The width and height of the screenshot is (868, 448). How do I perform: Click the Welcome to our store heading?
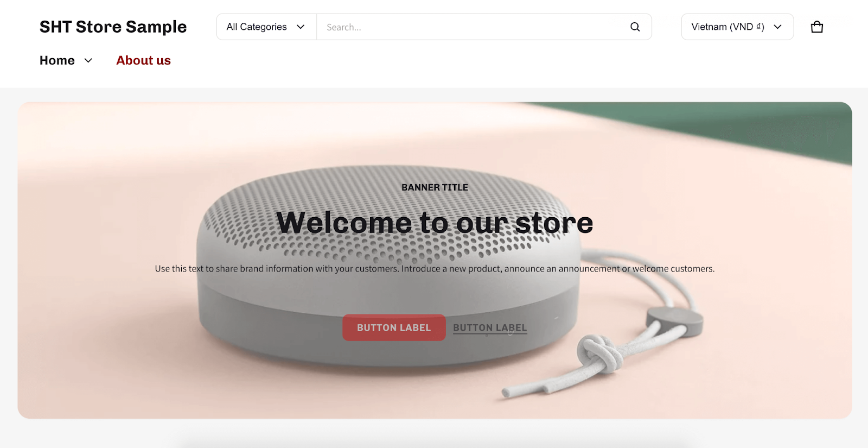pos(435,223)
